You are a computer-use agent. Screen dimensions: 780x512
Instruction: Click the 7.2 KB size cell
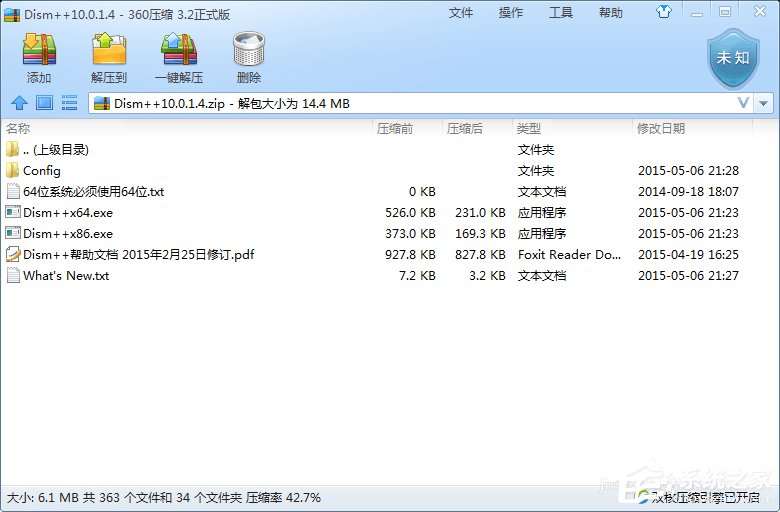417,275
